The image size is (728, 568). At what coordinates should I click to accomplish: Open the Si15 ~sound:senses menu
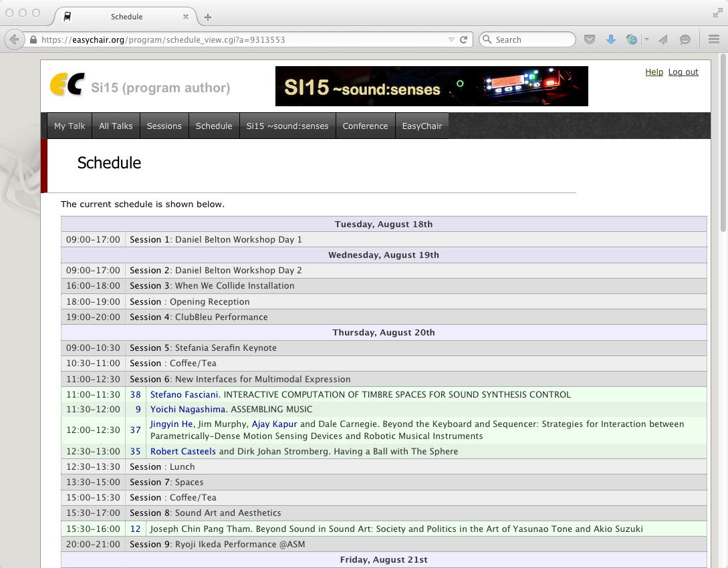[287, 126]
